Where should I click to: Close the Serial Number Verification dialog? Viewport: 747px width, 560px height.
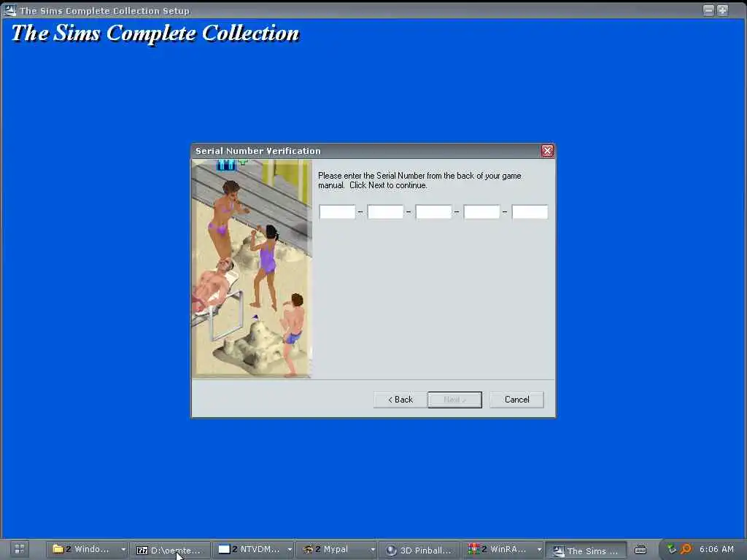(x=547, y=151)
